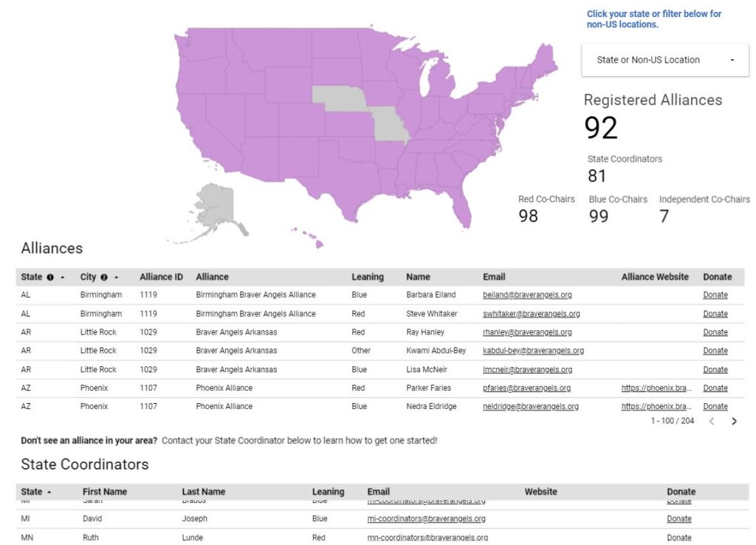The height and width of the screenshot is (545, 756).
Task: Click 'Don't see an alliance in your area?' text
Action: point(89,440)
